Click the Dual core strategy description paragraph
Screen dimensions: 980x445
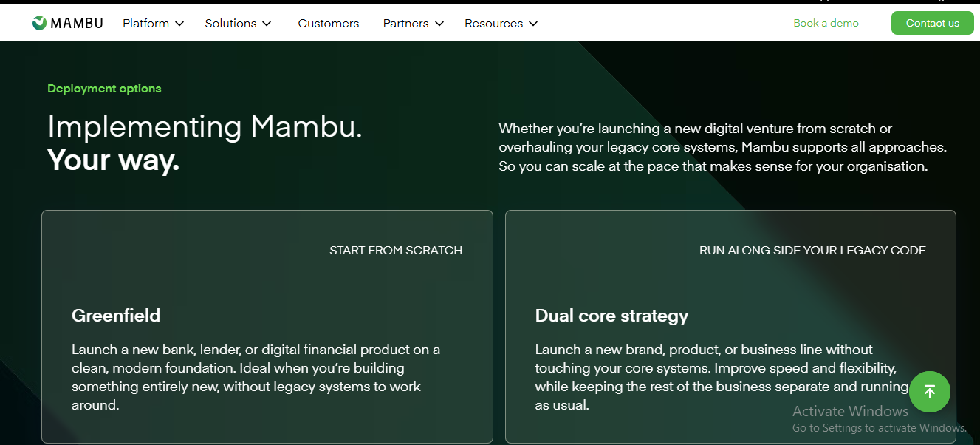point(722,377)
